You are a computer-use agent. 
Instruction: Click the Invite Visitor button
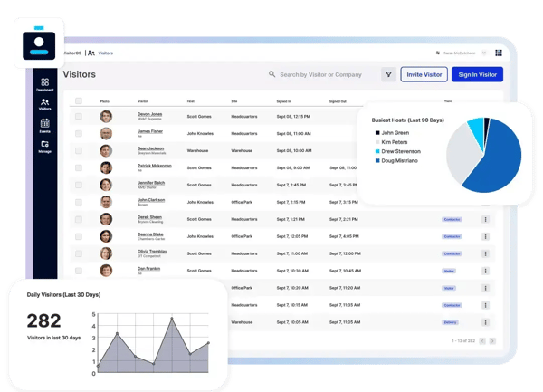point(424,74)
